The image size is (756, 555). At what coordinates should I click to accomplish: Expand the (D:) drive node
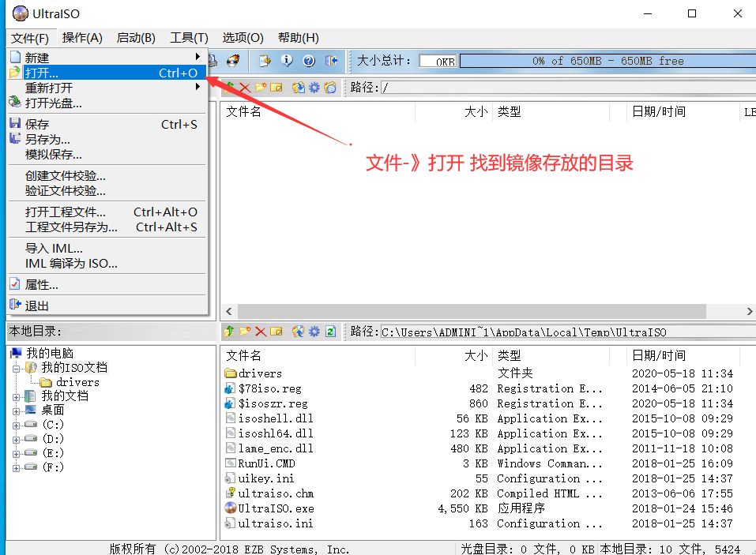[x=17, y=440]
